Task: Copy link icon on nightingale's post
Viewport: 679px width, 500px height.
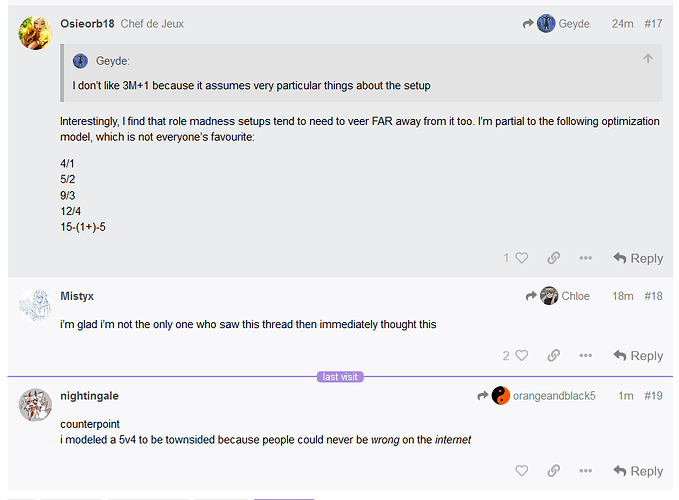Action: [553, 471]
